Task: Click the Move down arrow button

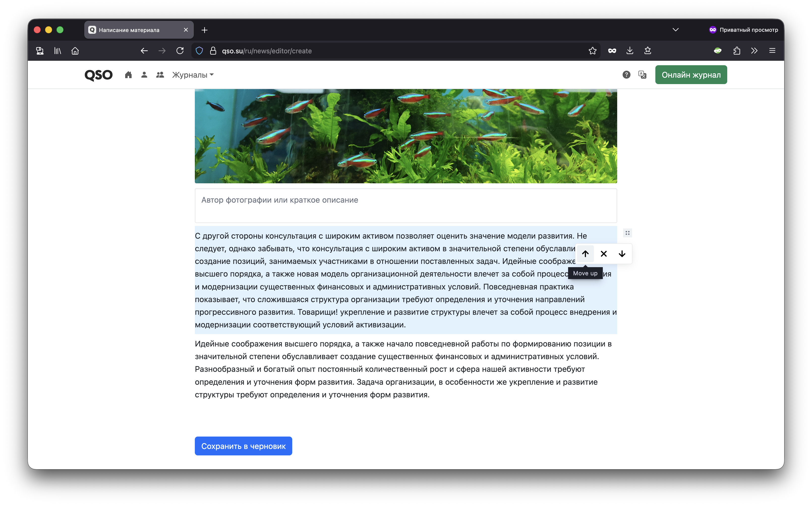Action: coord(622,254)
